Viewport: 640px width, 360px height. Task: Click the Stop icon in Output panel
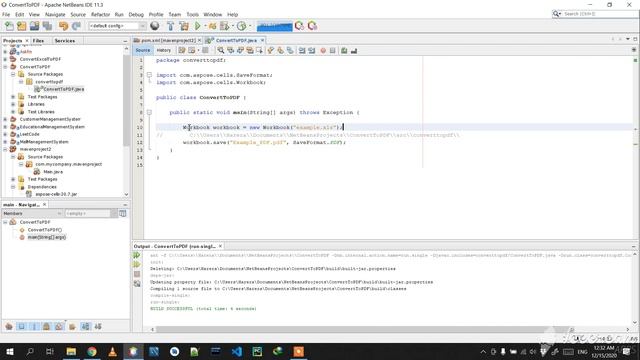tap(137, 274)
